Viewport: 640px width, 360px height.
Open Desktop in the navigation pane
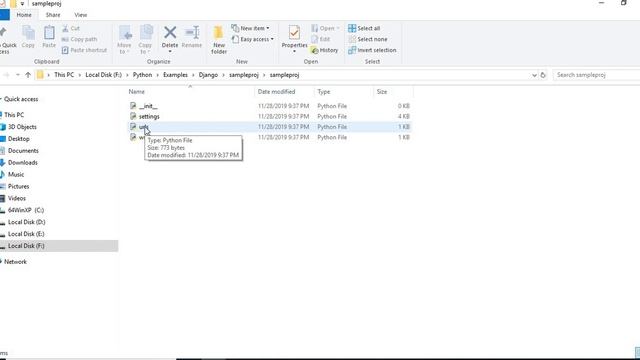point(19,139)
